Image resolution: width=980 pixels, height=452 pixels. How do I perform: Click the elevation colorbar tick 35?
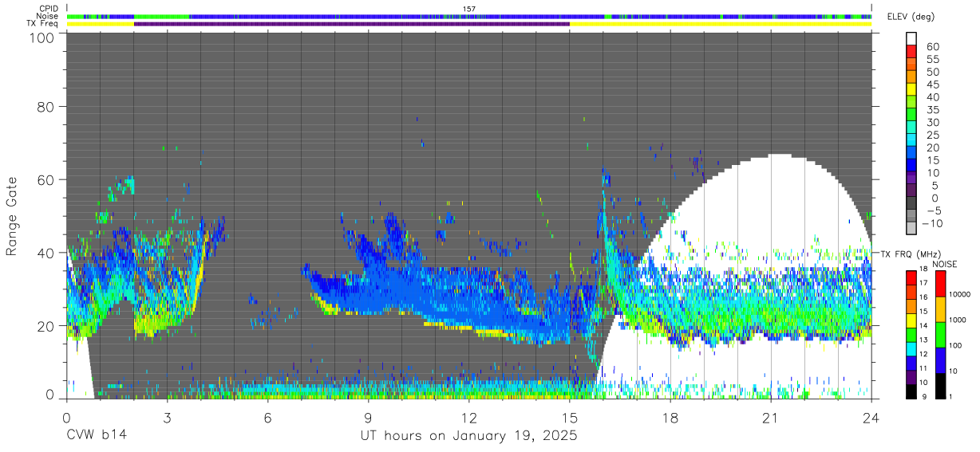click(x=932, y=109)
